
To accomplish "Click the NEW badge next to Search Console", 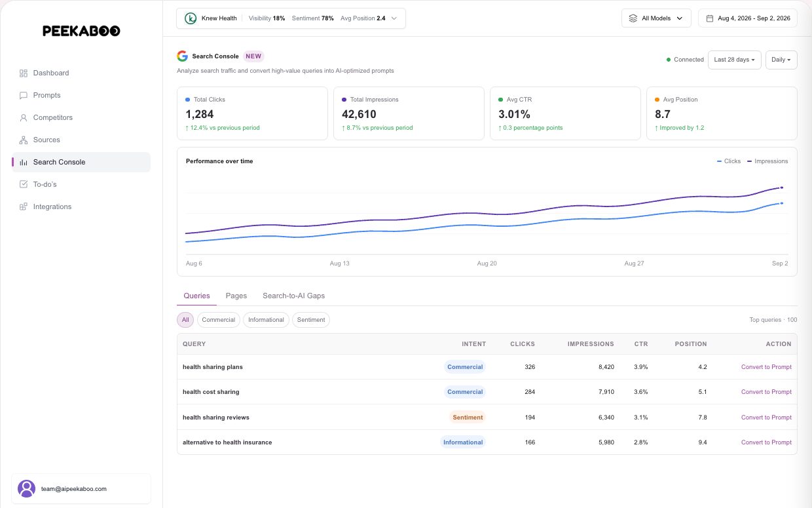I will click(x=253, y=56).
